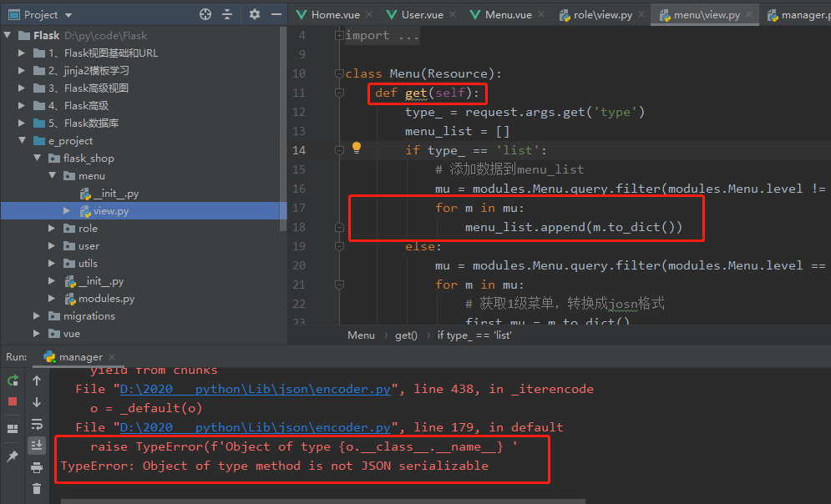Expand the 5、Flask数据库 folder
The width and height of the screenshot is (831, 504).
coord(21,123)
